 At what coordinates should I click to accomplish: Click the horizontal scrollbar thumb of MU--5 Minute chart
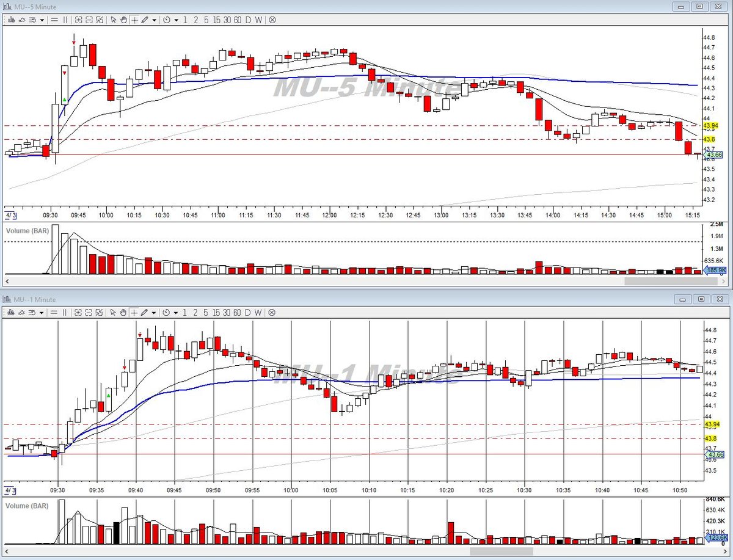[671, 282]
